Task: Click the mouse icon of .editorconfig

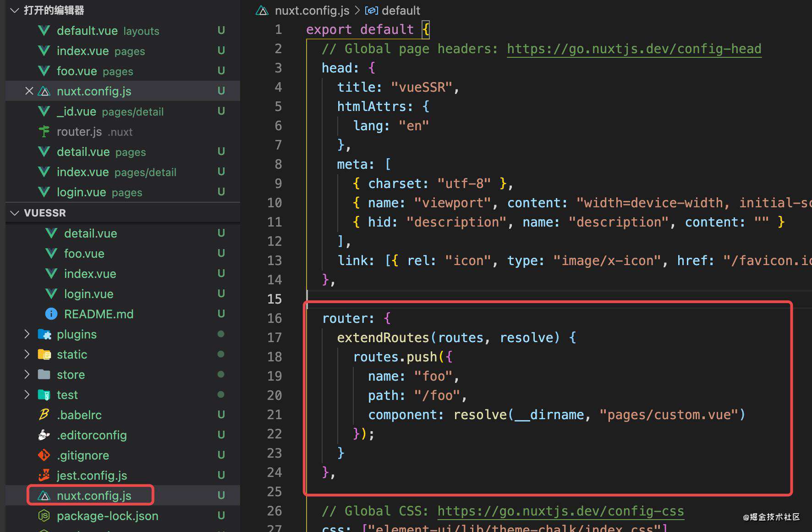Action: pos(44,435)
